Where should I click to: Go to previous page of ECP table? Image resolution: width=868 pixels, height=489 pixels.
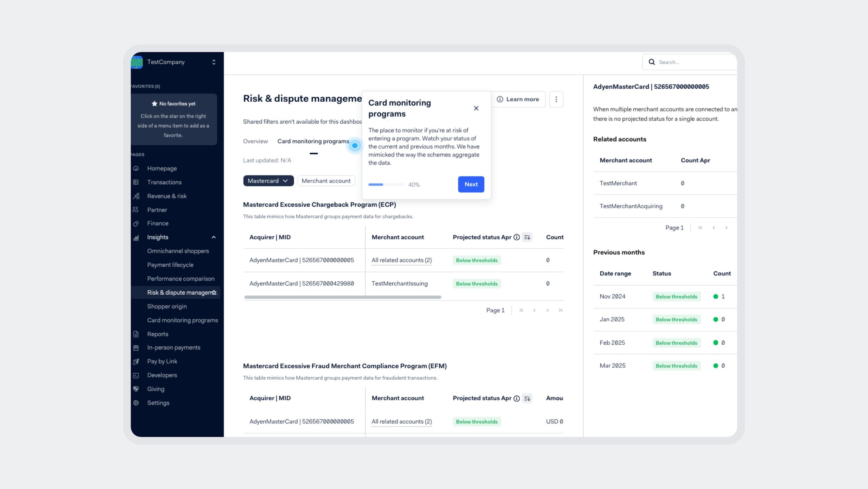535,310
